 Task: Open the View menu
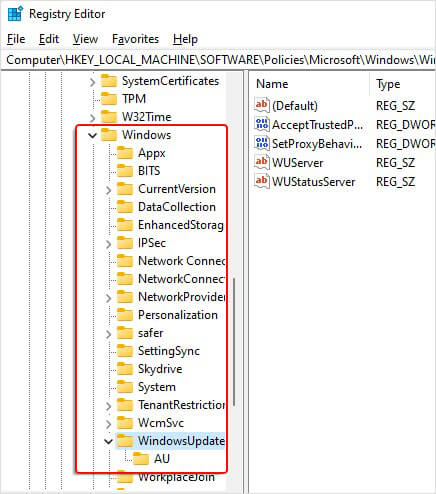[x=85, y=39]
